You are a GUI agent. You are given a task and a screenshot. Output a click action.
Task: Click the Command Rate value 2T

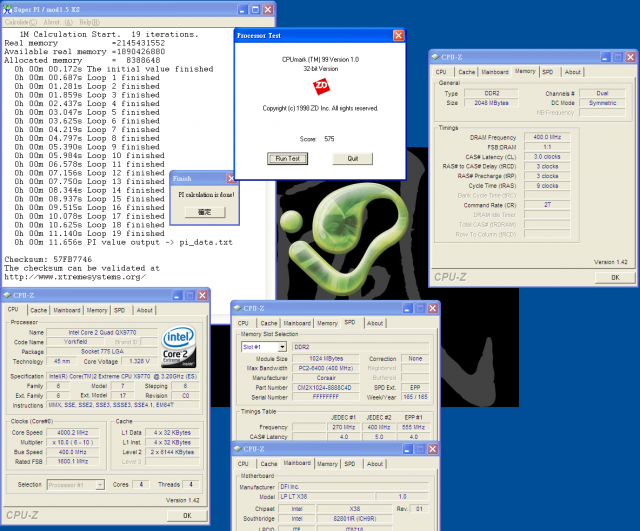click(547, 205)
